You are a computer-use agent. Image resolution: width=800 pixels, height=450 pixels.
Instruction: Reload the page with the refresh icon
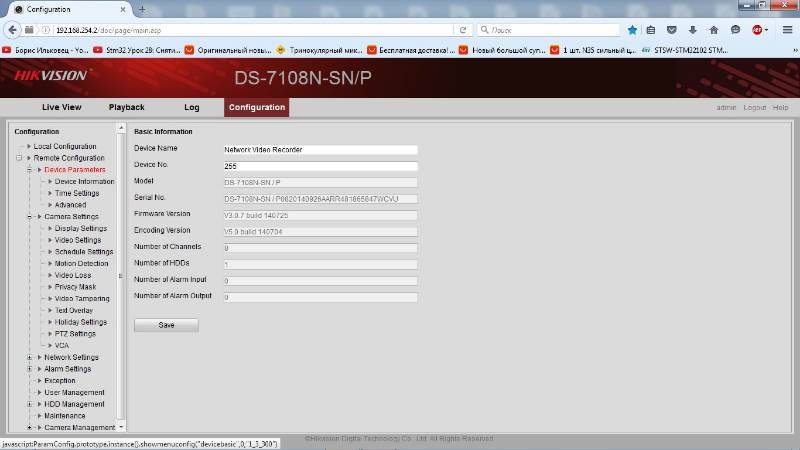pos(463,30)
